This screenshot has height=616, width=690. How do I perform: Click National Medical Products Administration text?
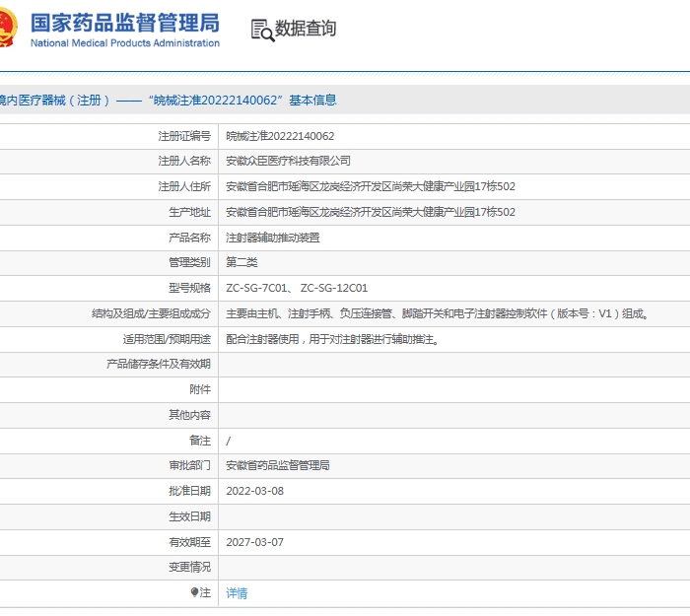(125, 42)
